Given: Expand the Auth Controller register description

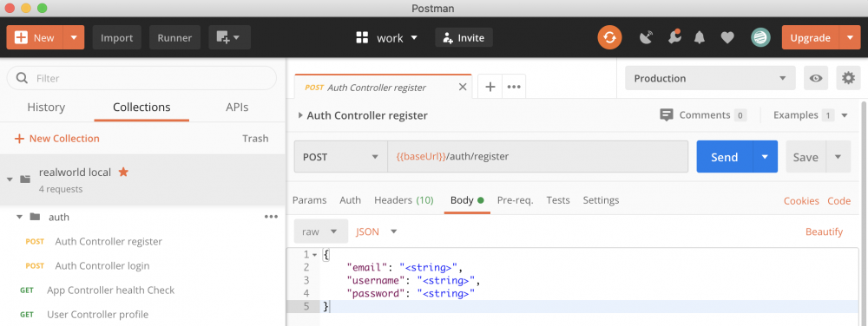Looking at the screenshot, I should click(300, 115).
